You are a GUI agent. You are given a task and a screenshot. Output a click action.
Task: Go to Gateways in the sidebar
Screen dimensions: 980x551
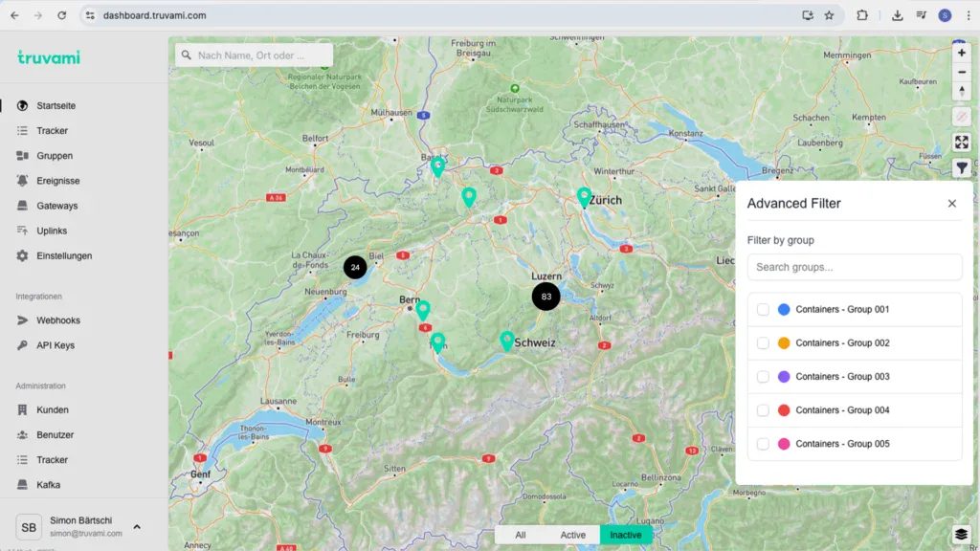57,206
